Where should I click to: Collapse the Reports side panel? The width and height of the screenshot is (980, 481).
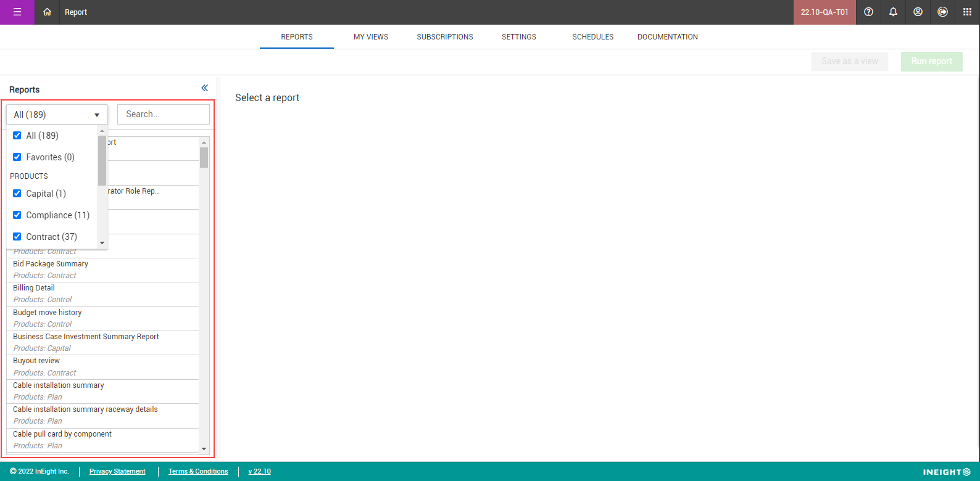(x=204, y=88)
